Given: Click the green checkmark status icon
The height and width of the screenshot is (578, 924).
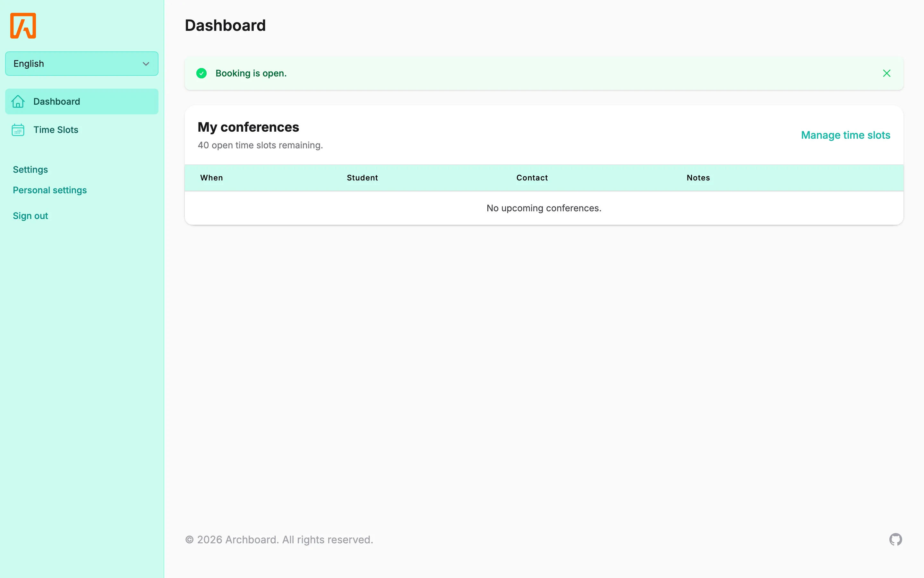Looking at the screenshot, I should [x=201, y=74].
